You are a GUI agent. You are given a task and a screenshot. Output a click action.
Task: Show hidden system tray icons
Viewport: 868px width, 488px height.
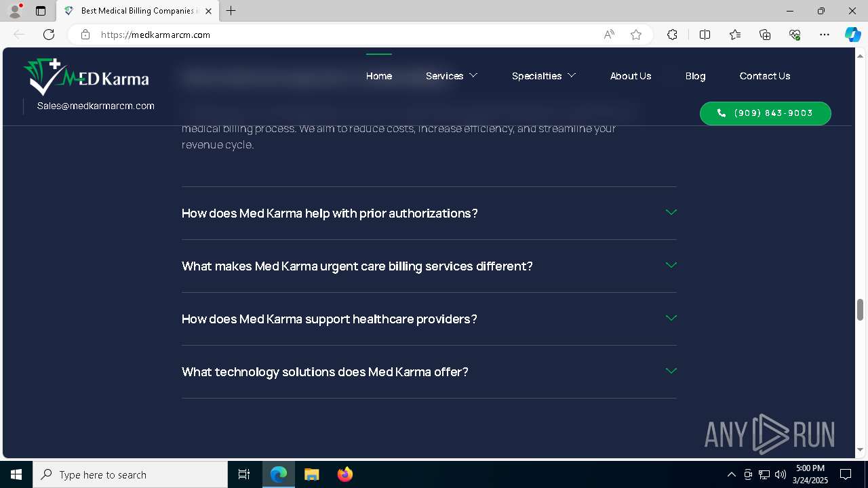pyautogui.click(x=731, y=474)
